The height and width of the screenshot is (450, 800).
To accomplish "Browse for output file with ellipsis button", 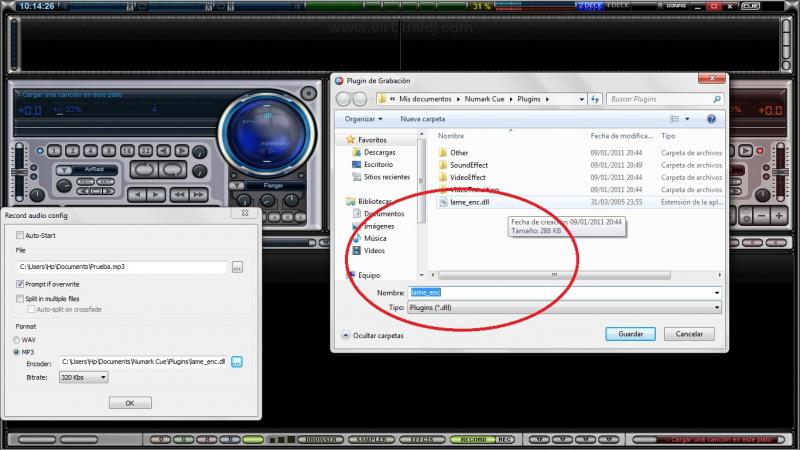I will [x=237, y=267].
